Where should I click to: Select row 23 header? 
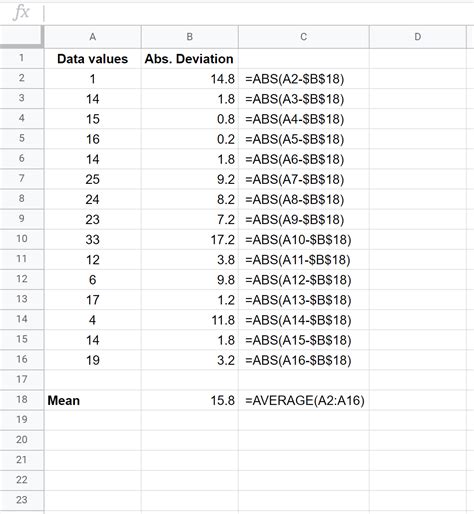(x=22, y=500)
